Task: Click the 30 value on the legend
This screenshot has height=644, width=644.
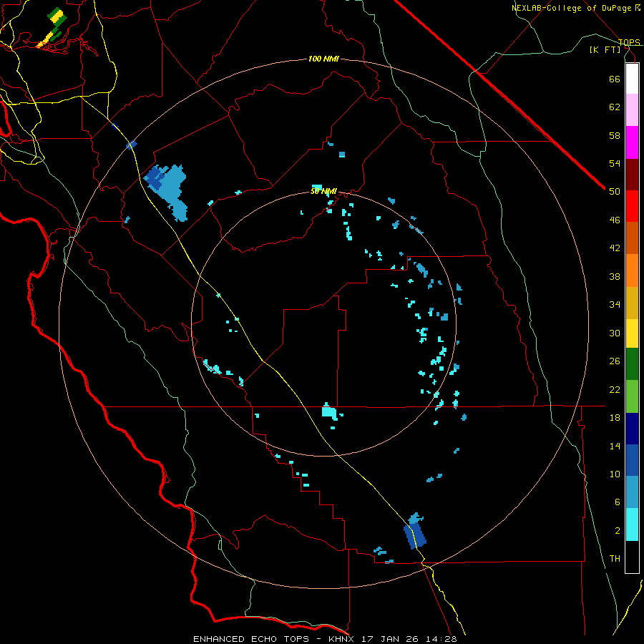Action: 615,333
